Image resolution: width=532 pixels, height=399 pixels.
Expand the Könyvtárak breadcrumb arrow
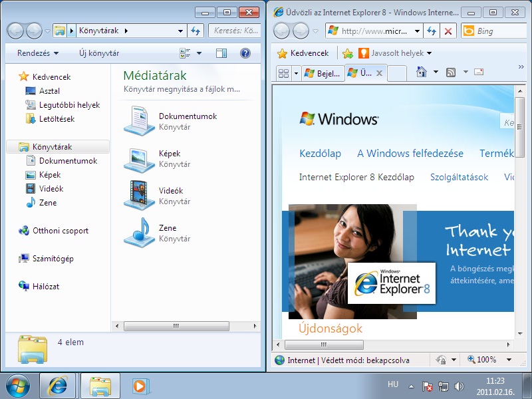point(126,31)
